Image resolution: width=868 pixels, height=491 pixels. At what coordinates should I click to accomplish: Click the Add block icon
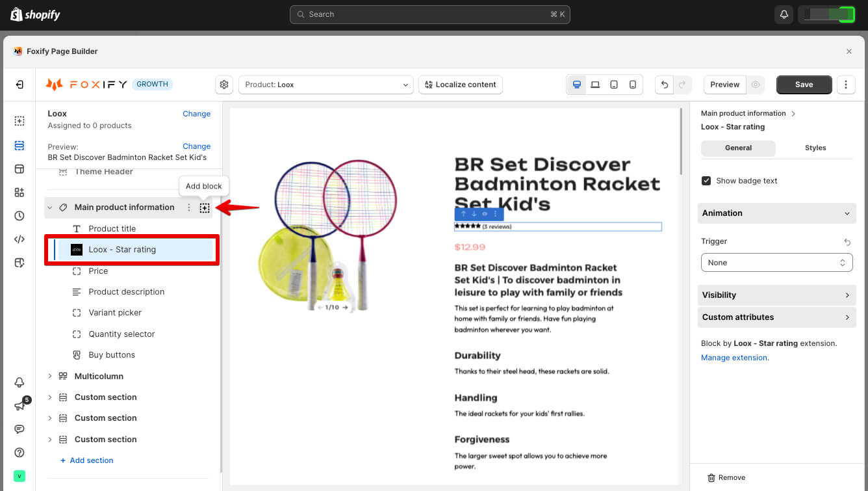pyautogui.click(x=205, y=207)
